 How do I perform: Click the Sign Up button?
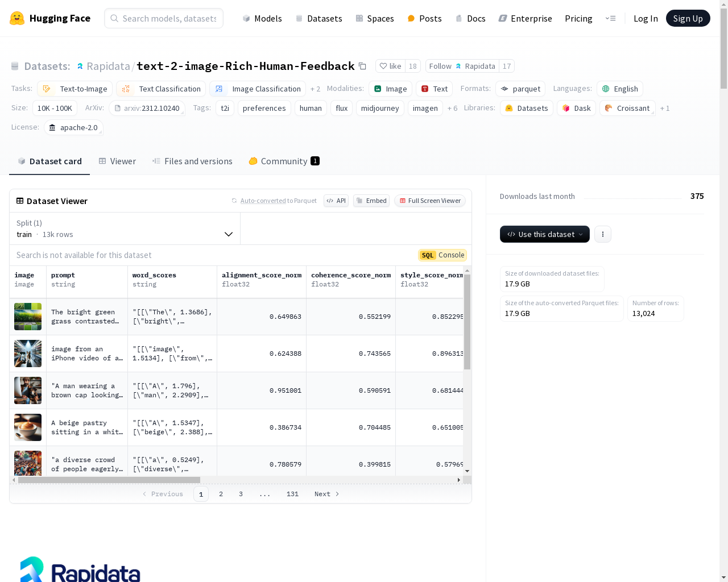coord(688,18)
